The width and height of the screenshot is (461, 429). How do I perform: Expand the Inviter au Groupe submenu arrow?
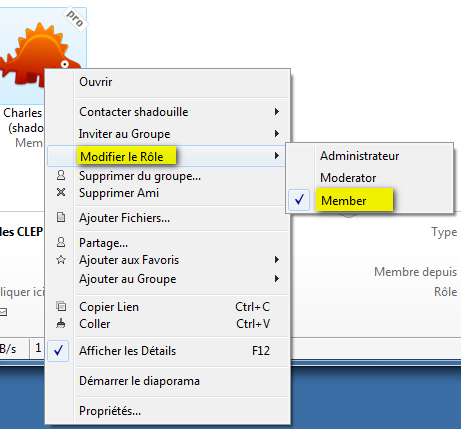coord(277,134)
